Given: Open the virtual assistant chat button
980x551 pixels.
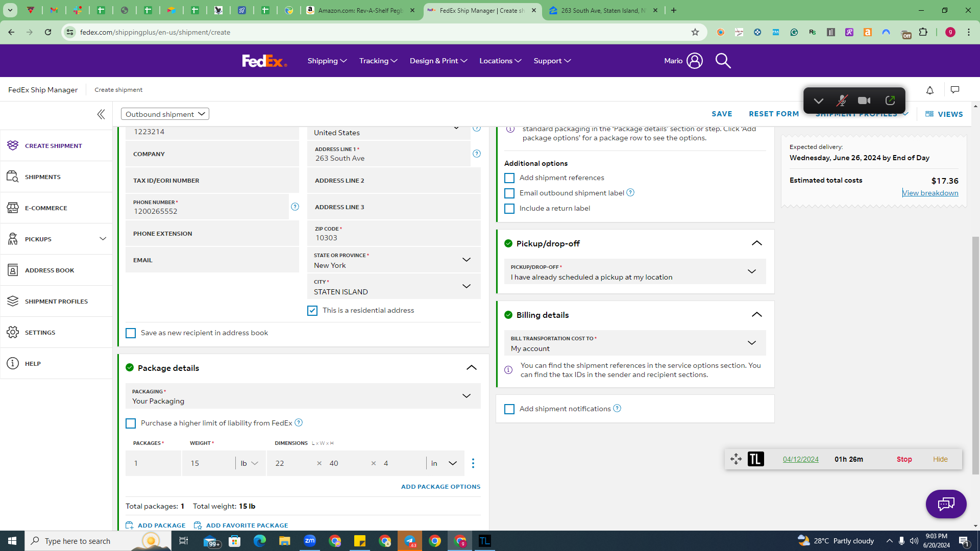Looking at the screenshot, I should click(x=946, y=504).
